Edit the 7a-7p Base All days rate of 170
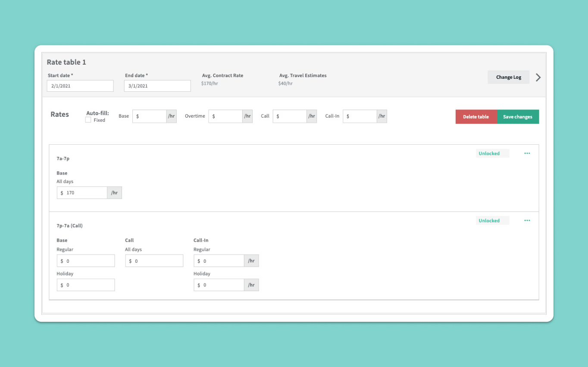Viewport: 588px width, 367px height. [x=82, y=193]
